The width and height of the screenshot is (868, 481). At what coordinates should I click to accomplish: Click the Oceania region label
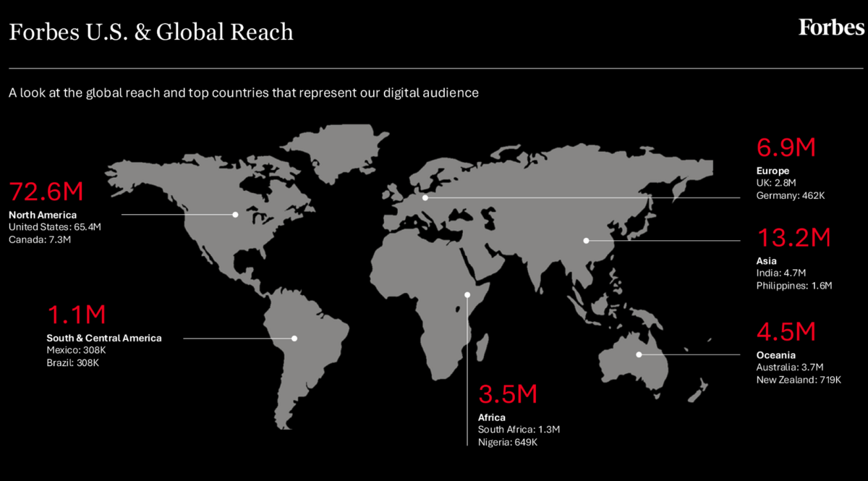[775, 355]
